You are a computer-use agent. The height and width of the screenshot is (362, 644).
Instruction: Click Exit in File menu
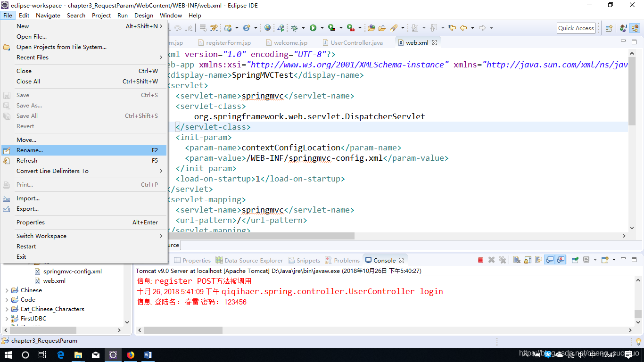(x=84, y=257)
